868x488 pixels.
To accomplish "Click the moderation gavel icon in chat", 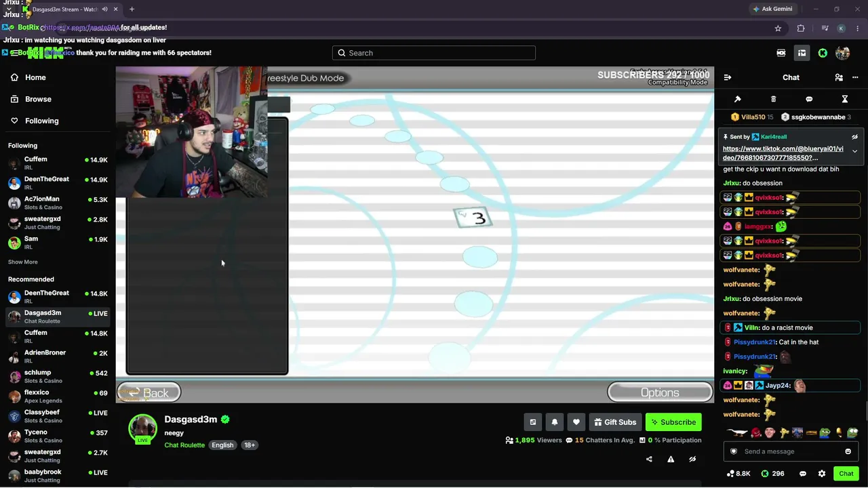I will (738, 99).
